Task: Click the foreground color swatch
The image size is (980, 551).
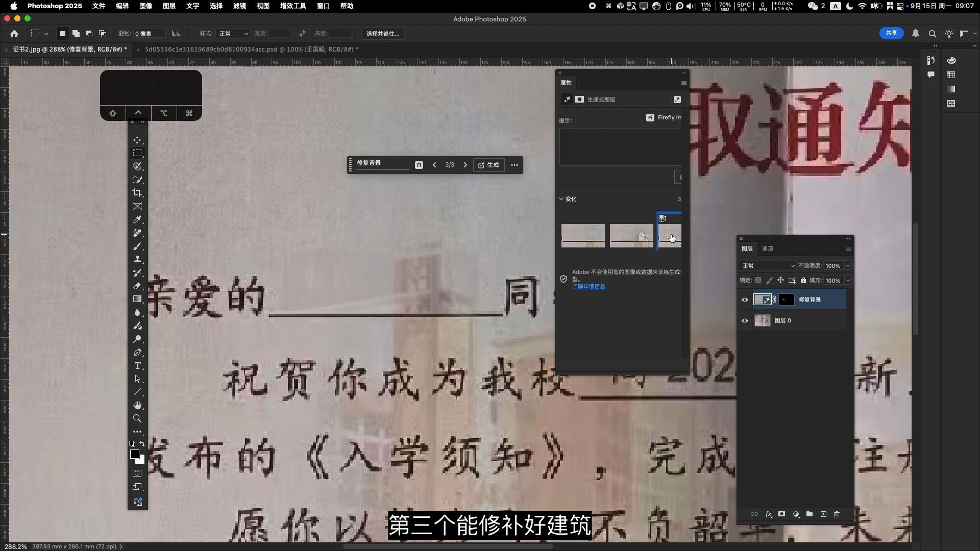Action: coord(134,454)
